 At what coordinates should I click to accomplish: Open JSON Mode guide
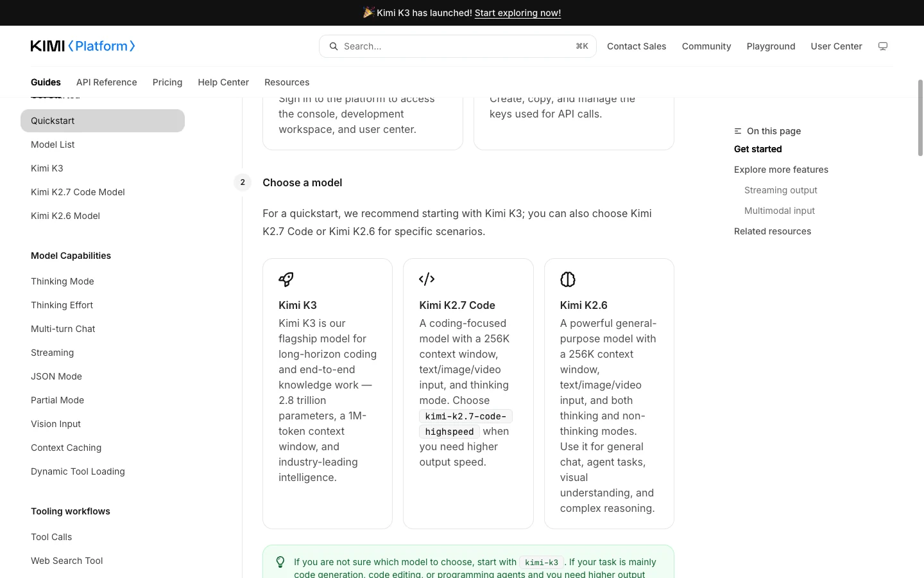(x=103, y=376)
